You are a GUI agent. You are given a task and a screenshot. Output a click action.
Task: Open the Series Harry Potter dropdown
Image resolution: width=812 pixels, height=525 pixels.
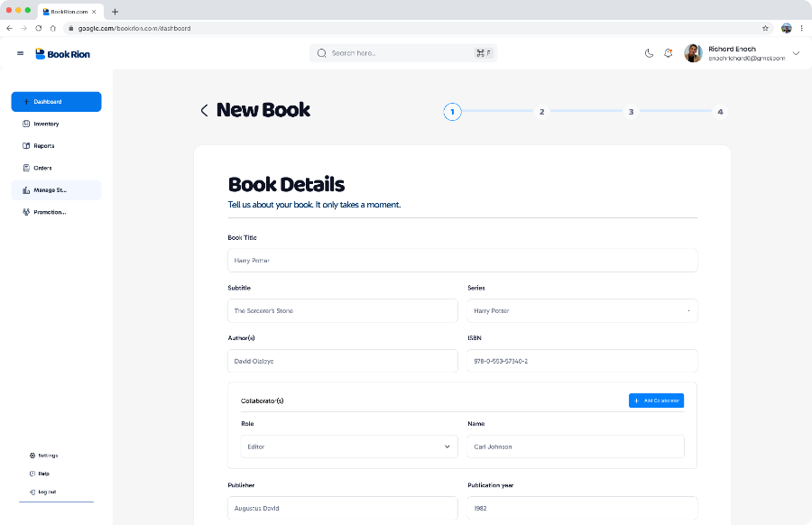(x=582, y=310)
